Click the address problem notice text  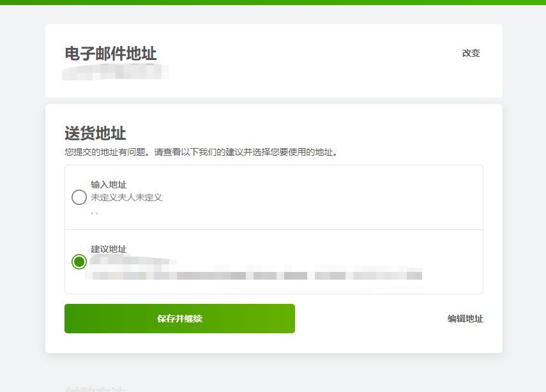201,152
